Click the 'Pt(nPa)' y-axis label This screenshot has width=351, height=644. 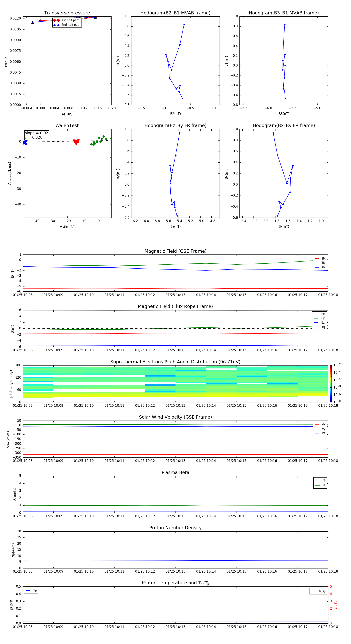pos(6,61)
